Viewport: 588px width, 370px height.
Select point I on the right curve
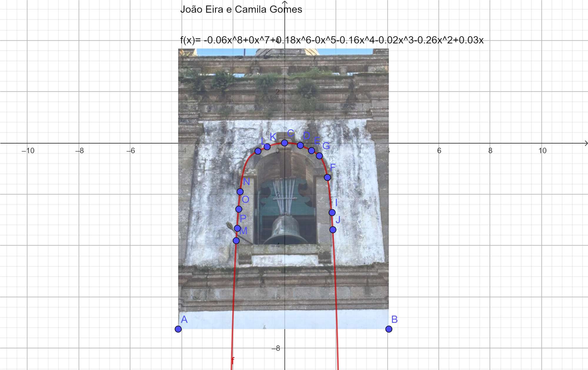pos(332,212)
